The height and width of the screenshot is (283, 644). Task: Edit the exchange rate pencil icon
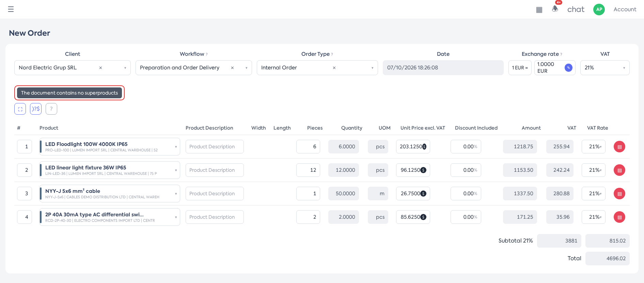tap(568, 68)
